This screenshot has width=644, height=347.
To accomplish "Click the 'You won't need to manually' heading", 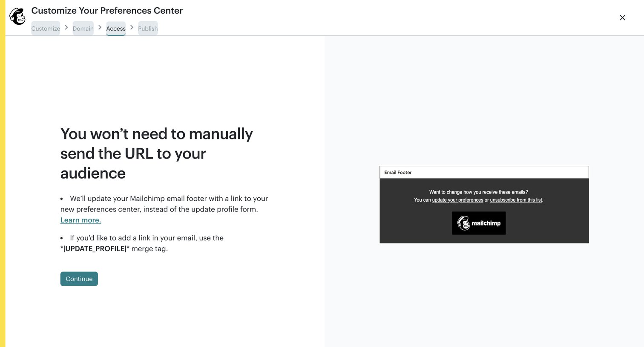I will pos(157,153).
